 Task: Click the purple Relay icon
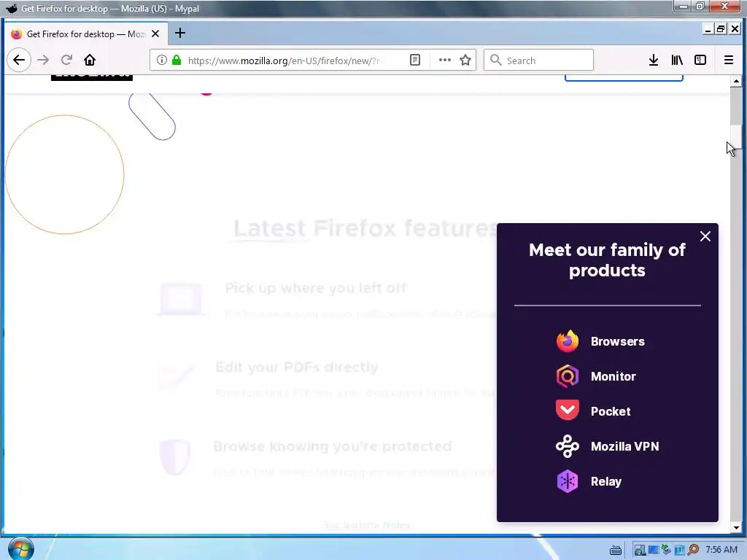tap(568, 481)
